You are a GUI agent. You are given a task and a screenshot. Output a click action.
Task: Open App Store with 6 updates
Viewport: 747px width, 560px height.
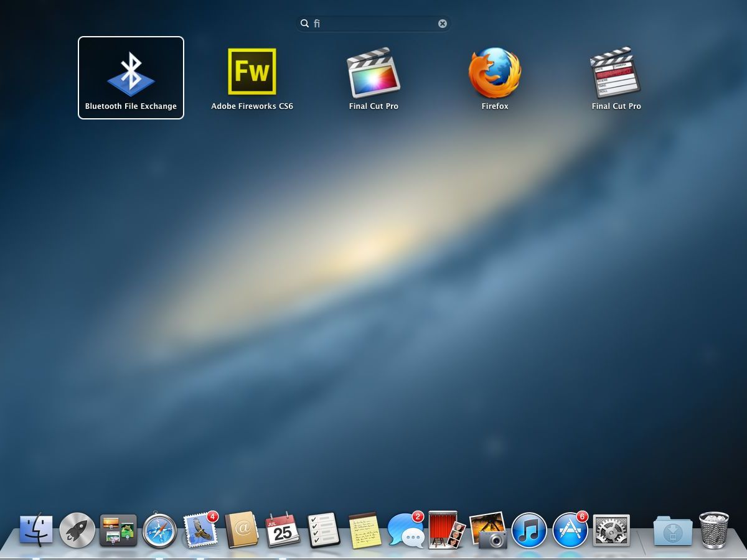point(570,530)
